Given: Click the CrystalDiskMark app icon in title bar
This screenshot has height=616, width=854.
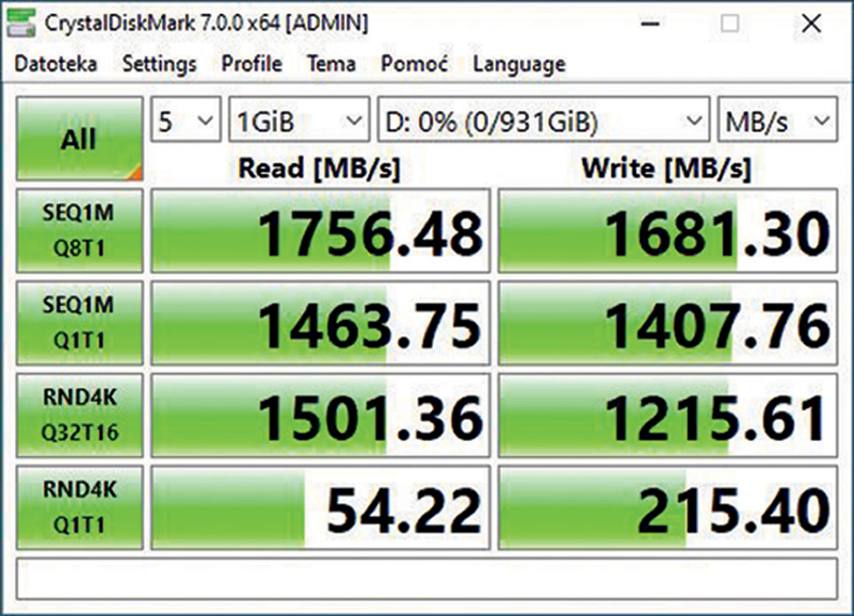Looking at the screenshot, I should coord(24,25).
